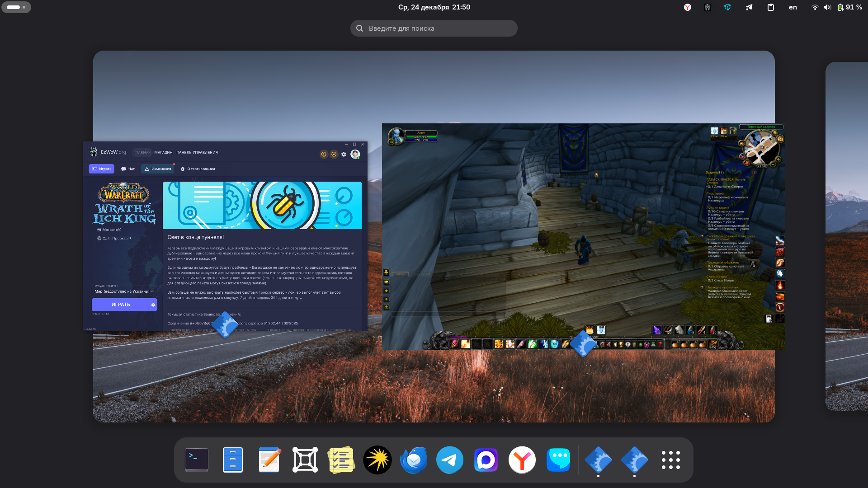Open the terminal from the dock
This screenshot has height=488, width=868.
point(197,460)
